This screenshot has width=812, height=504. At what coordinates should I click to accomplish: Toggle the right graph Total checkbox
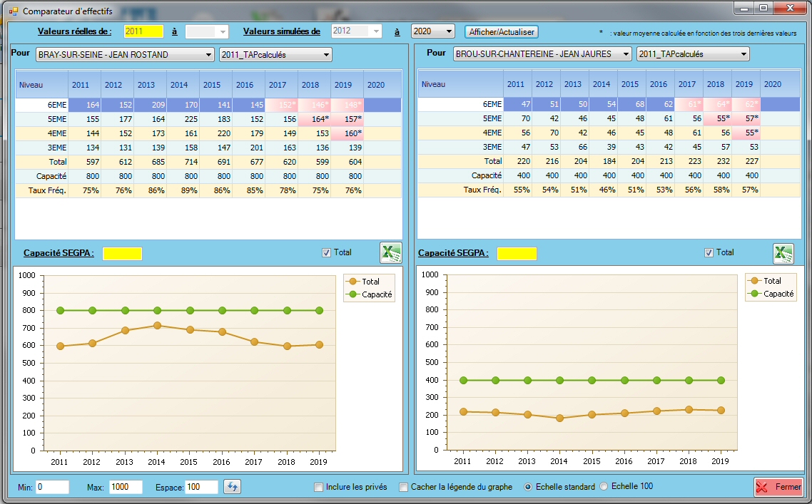click(x=709, y=252)
